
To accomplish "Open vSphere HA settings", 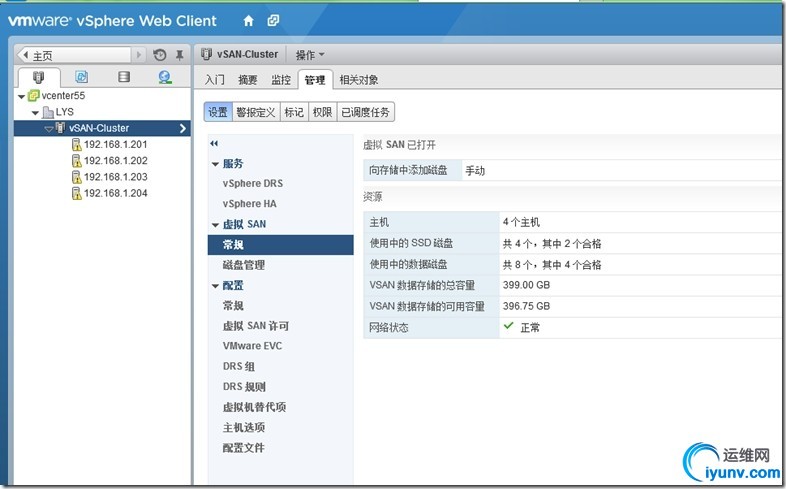I will click(x=250, y=204).
